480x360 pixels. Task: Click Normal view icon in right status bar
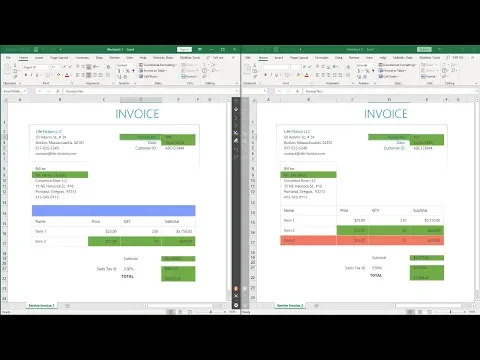point(410,312)
